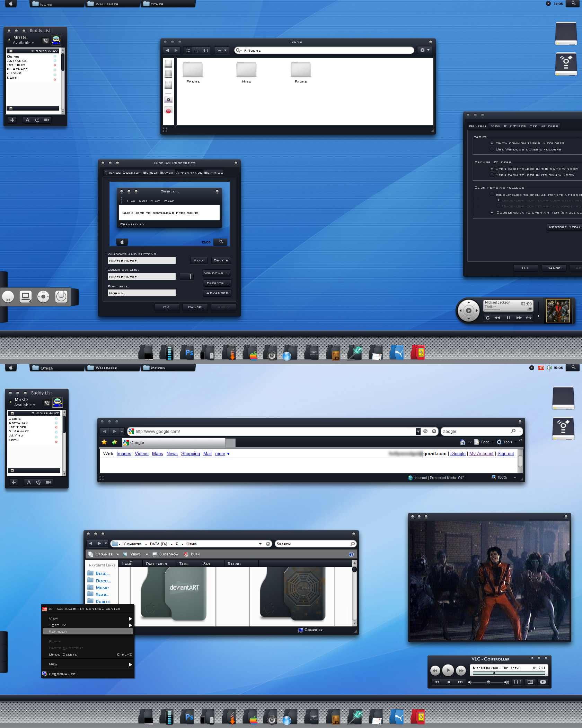582x728 pixels.
Task: Click the ATI tray icon in menu bar
Action: click(541, 368)
